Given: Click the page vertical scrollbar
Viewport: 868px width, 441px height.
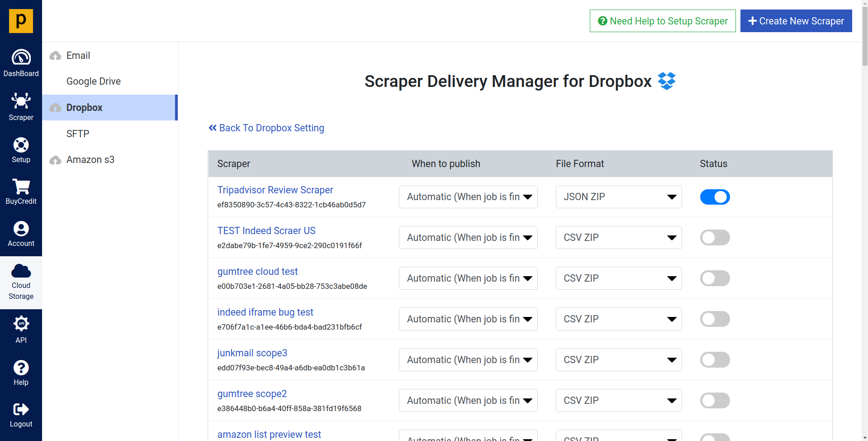Looking at the screenshot, I should [x=864, y=36].
